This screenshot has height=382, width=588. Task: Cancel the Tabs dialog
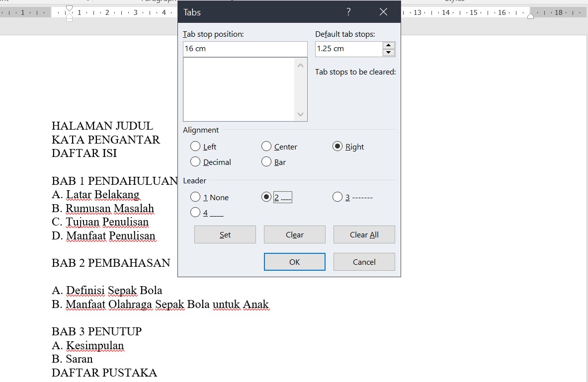pos(364,262)
